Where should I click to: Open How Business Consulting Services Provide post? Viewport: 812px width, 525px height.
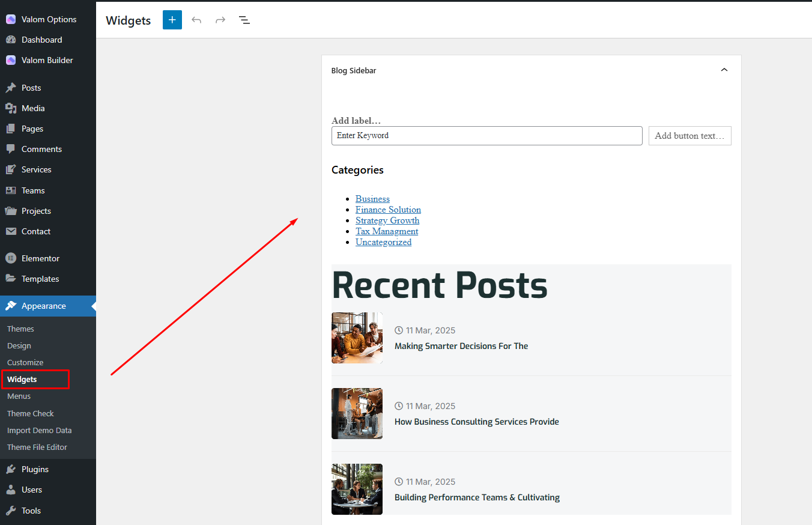(476, 422)
